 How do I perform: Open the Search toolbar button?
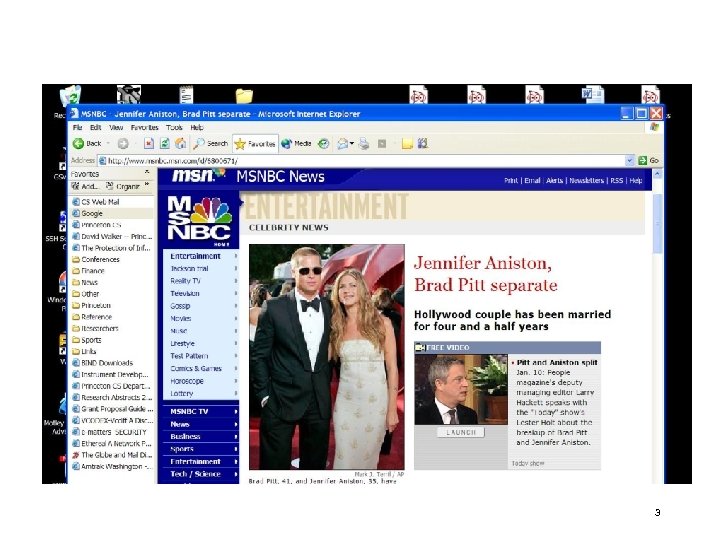pos(210,144)
